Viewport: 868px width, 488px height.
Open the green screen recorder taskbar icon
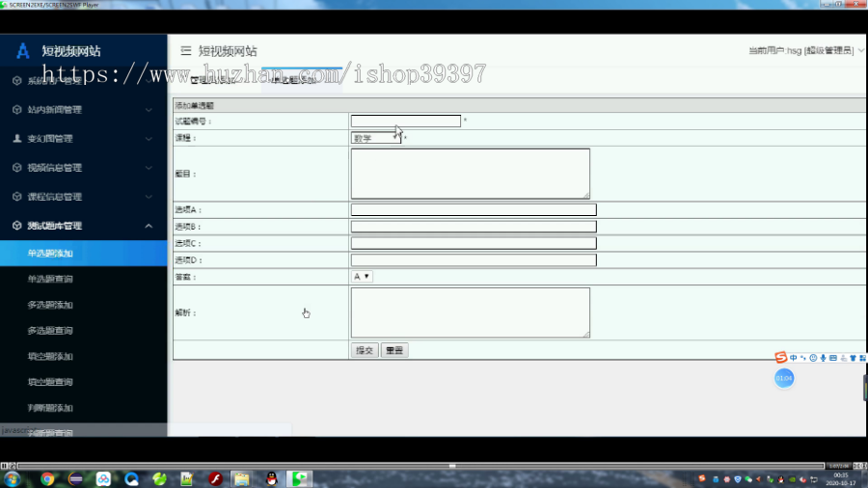click(299, 479)
